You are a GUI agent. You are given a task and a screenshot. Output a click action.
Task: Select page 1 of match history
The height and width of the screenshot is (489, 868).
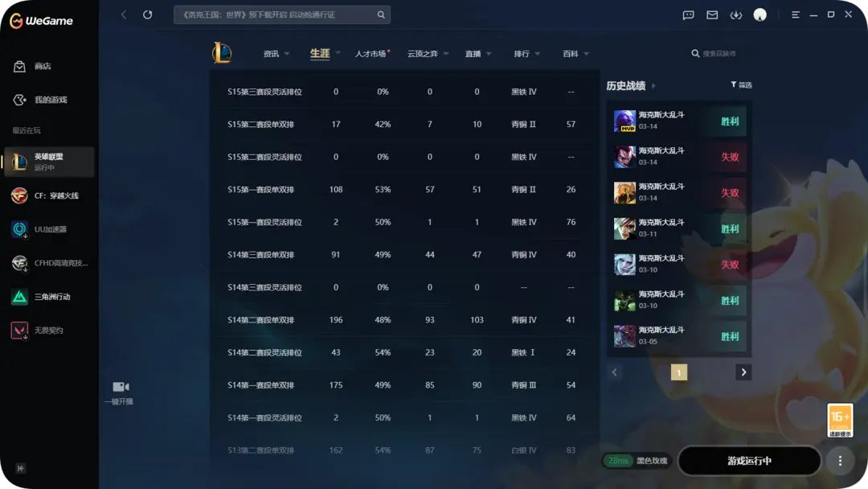[x=678, y=372]
